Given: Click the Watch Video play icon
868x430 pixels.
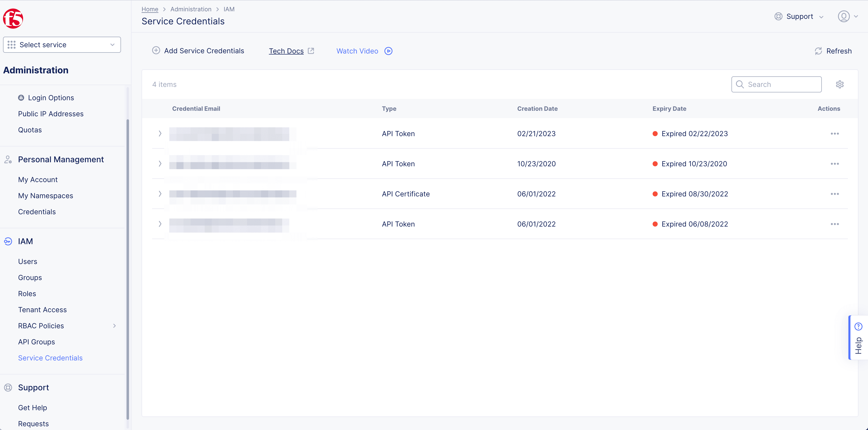Looking at the screenshot, I should tap(389, 51).
